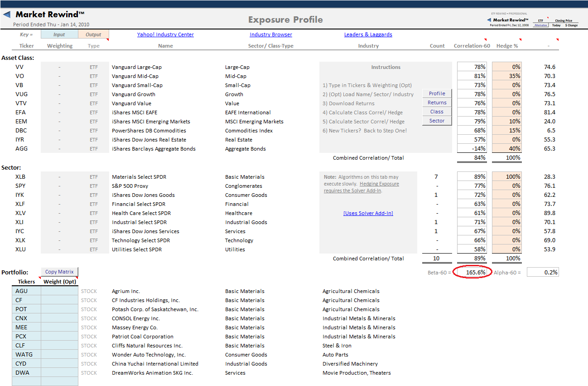Click the Profile button
Image resolution: width=588 pixels, height=386 pixels.
coord(437,93)
